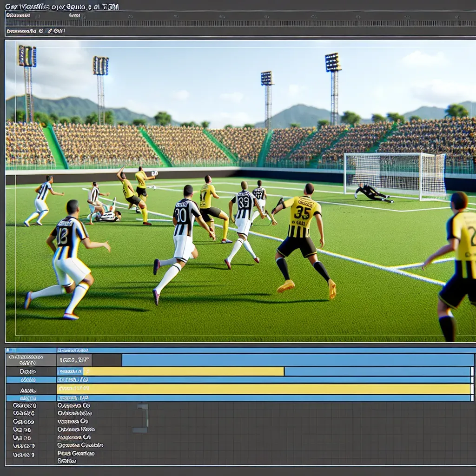Image resolution: width=476 pixels, height=476 pixels.
Task: Click the soccer match video preview
Action: click(241, 191)
